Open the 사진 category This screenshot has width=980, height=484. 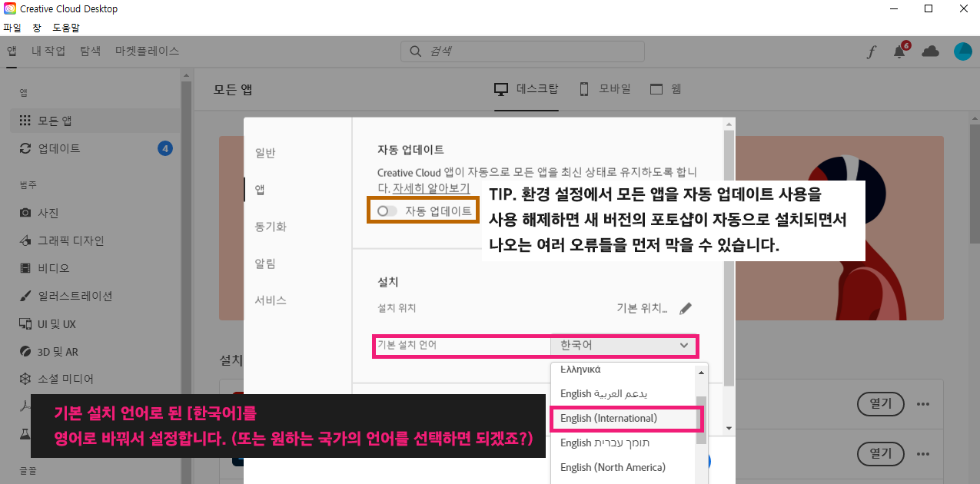(39, 213)
